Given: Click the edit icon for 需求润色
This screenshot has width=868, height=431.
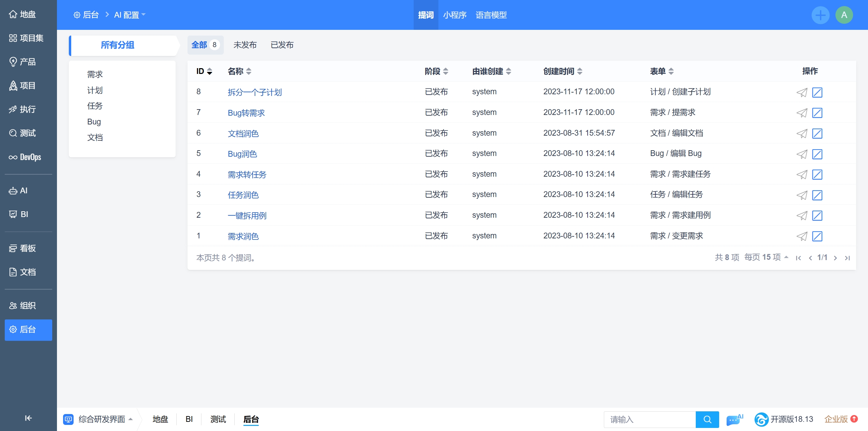Looking at the screenshot, I should coord(817,236).
